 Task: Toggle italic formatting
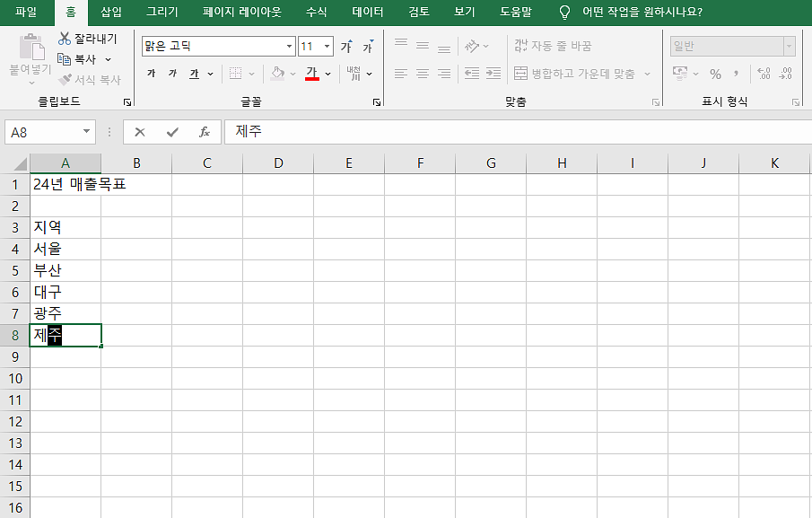[172, 74]
